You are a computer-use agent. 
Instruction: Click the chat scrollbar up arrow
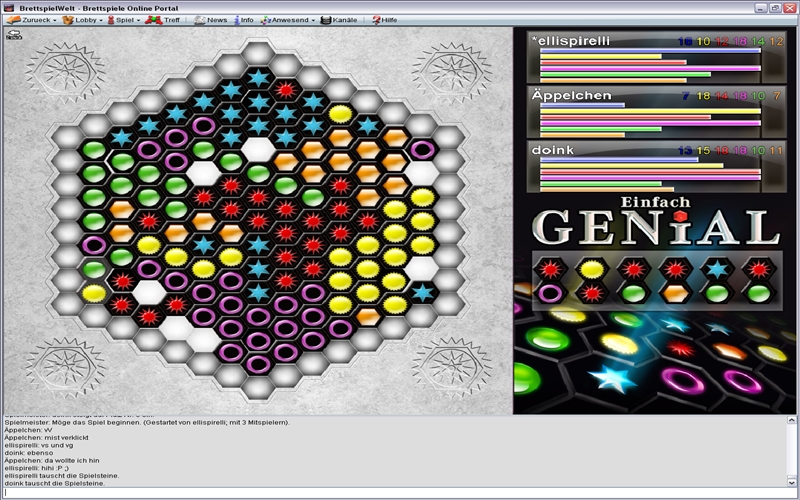[792, 420]
